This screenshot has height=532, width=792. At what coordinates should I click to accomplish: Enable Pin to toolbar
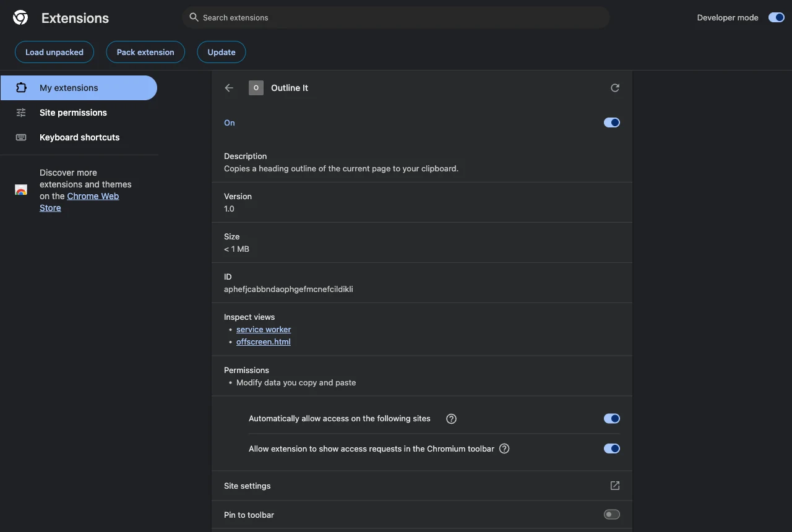(x=612, y=515)
